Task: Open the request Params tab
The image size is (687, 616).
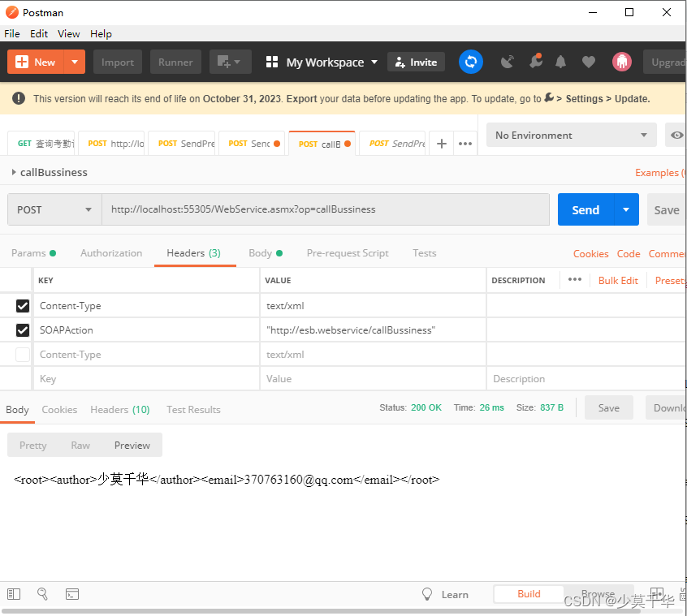Action: click(33, 253)
